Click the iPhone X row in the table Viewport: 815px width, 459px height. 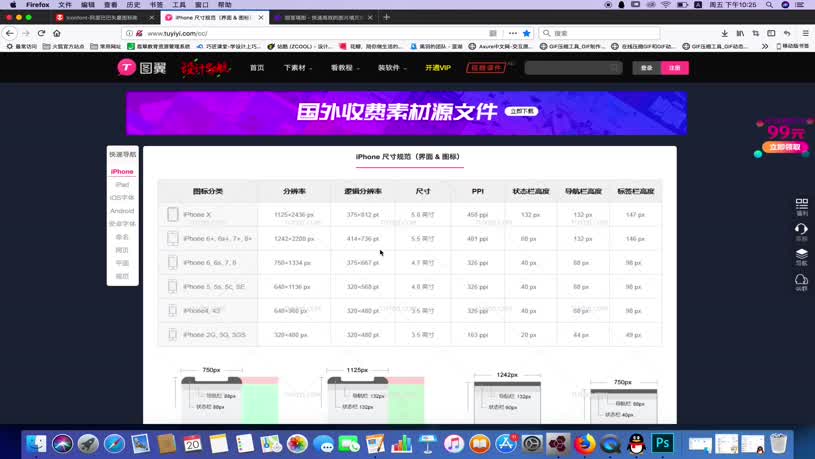tap(410, 214)
